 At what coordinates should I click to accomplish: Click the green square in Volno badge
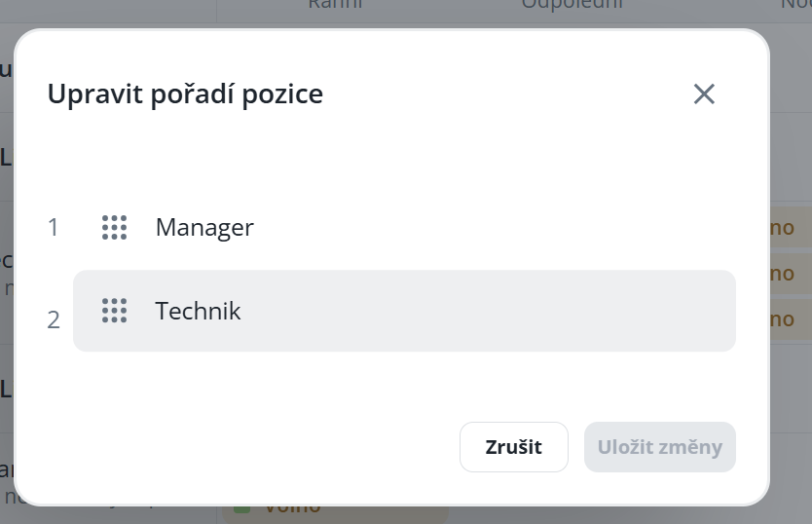coord(242,509)
